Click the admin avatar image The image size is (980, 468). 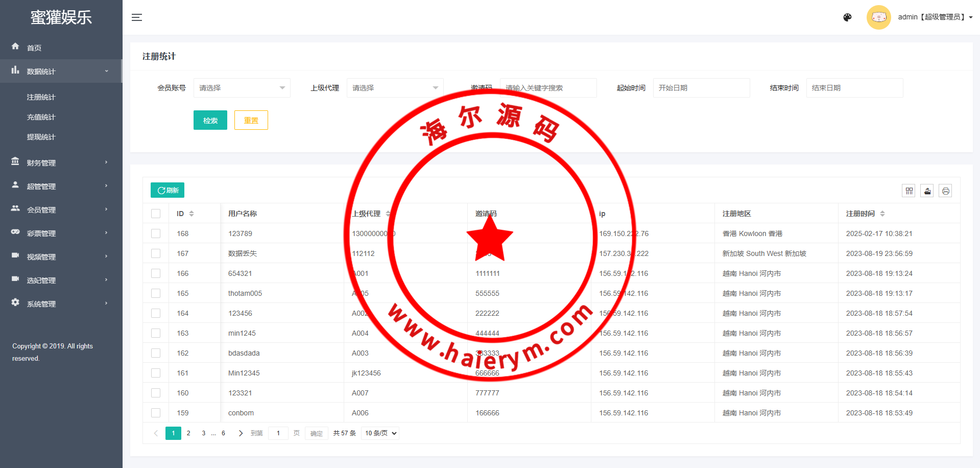coord(878,17)
